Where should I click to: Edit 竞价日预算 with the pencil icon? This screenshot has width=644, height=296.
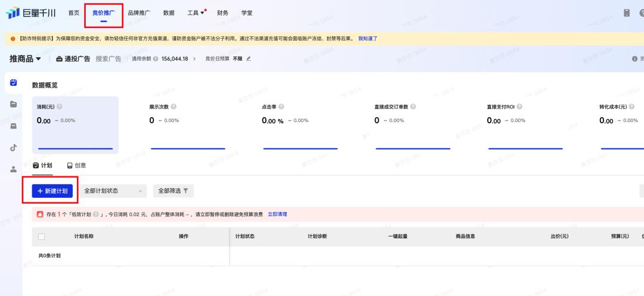249,58
